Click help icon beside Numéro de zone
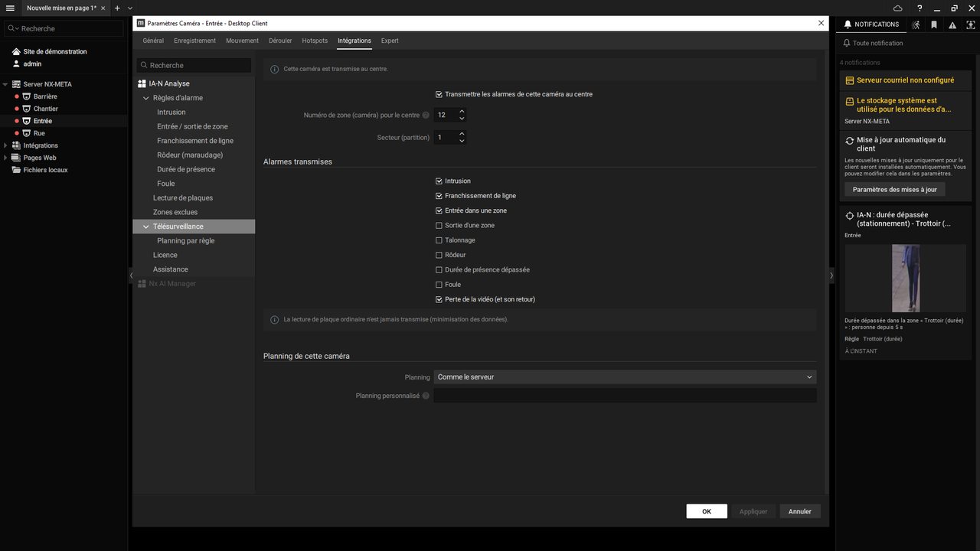The width and height of the screenshot is (980, 551). tap(426, 116)
